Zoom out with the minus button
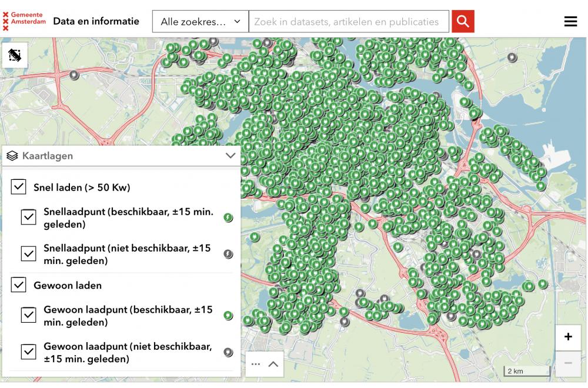Screen dimensions: 588x388 568,363
